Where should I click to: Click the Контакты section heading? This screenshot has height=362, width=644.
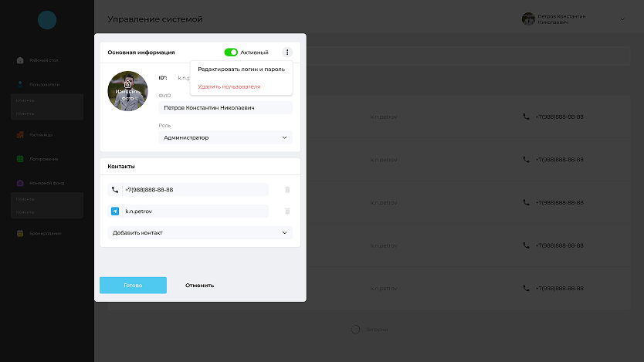(121, 166)
